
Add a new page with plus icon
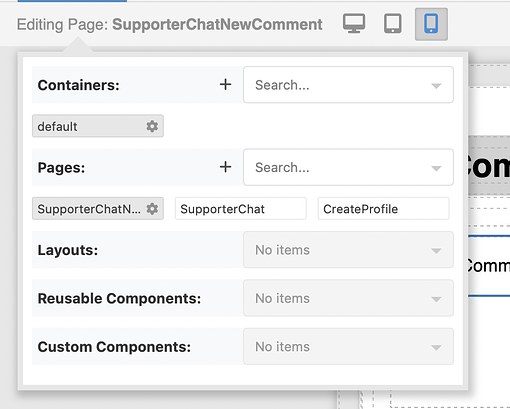[x=225, y=167]
